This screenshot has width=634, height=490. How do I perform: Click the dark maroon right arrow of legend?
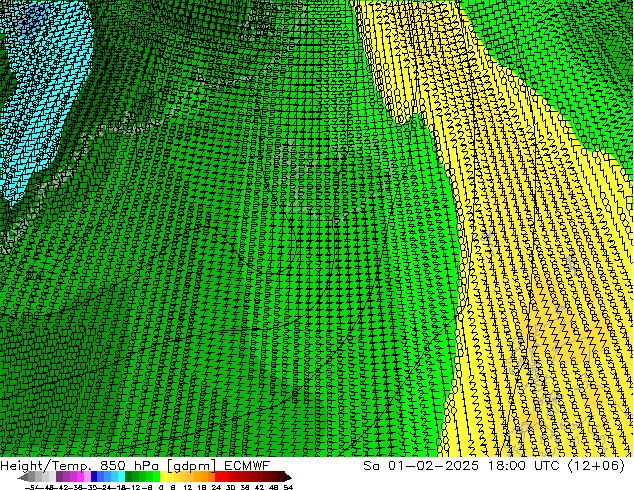[x=288, y=477]
